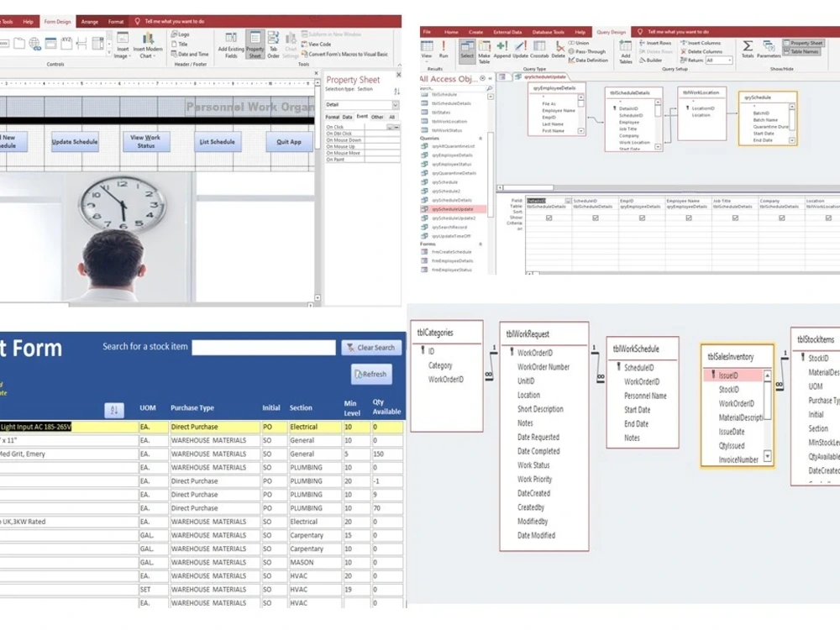Open the Data tab in Property Sheet
This screenshot has width=840, height=630.
coord(348,117)
